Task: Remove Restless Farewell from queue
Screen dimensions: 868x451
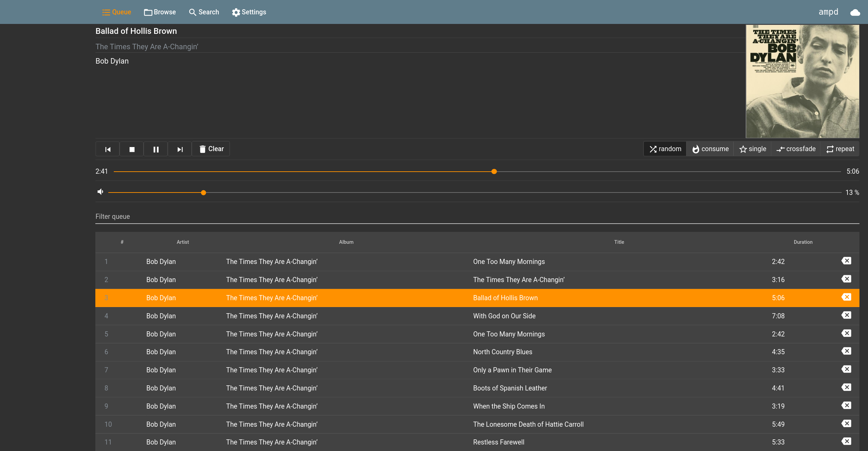Action: click(x=846, y=441)
